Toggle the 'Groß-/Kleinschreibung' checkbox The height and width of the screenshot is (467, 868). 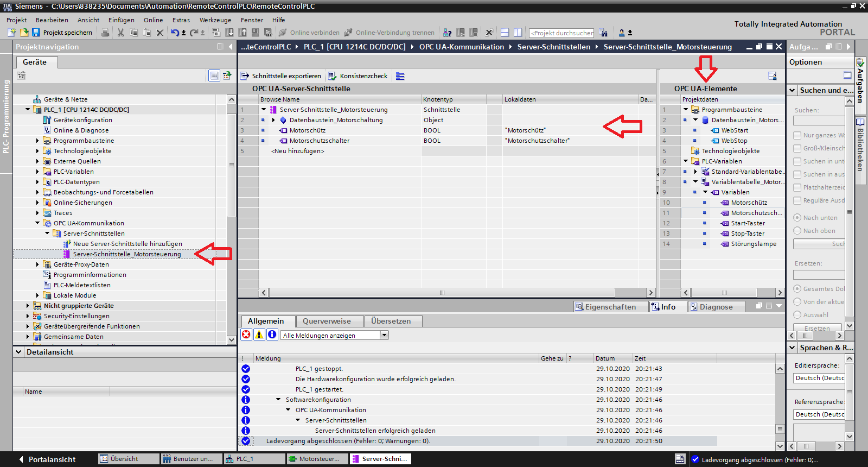tap(797, 148)
